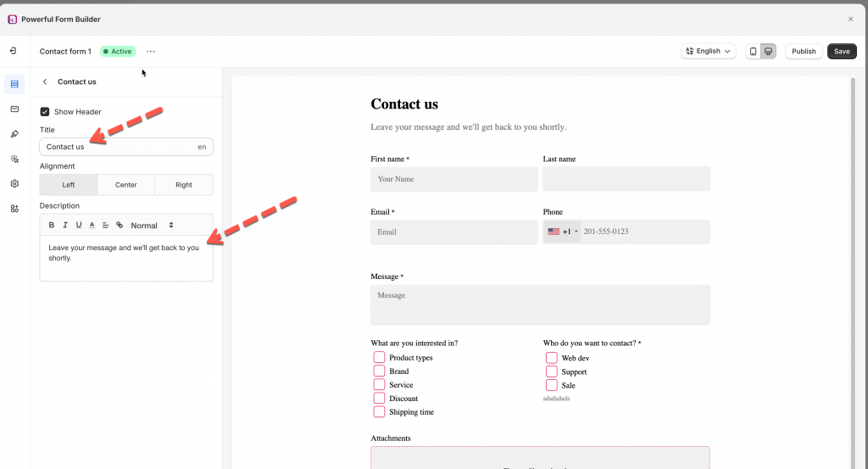868x469 pixels.
Task: Select Center alignment tab
Action: coord(126,185)
